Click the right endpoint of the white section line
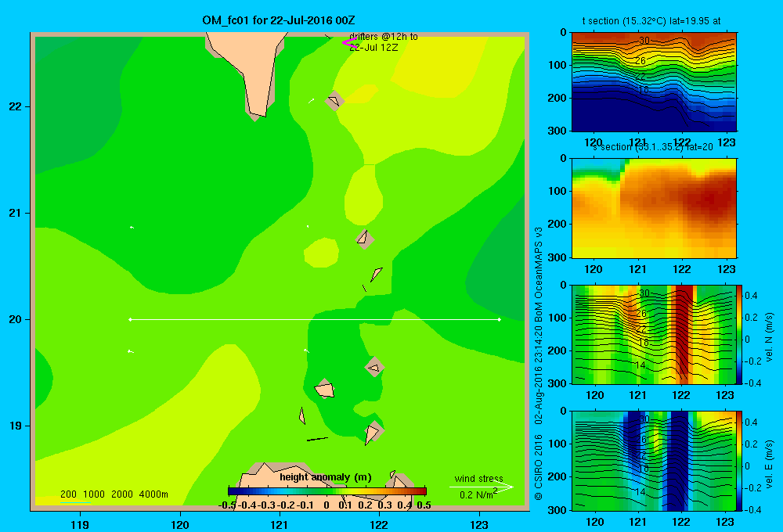 point(499,319)
